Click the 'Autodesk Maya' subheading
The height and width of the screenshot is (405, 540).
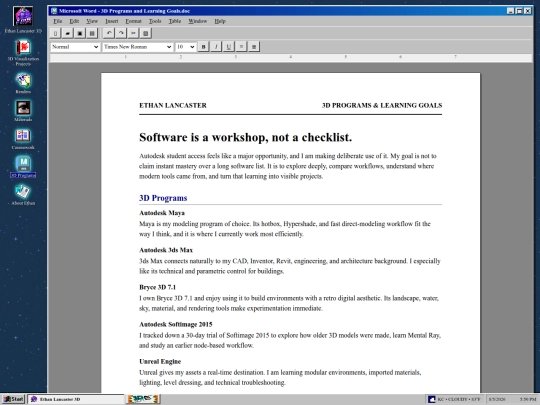coord(162,213)
